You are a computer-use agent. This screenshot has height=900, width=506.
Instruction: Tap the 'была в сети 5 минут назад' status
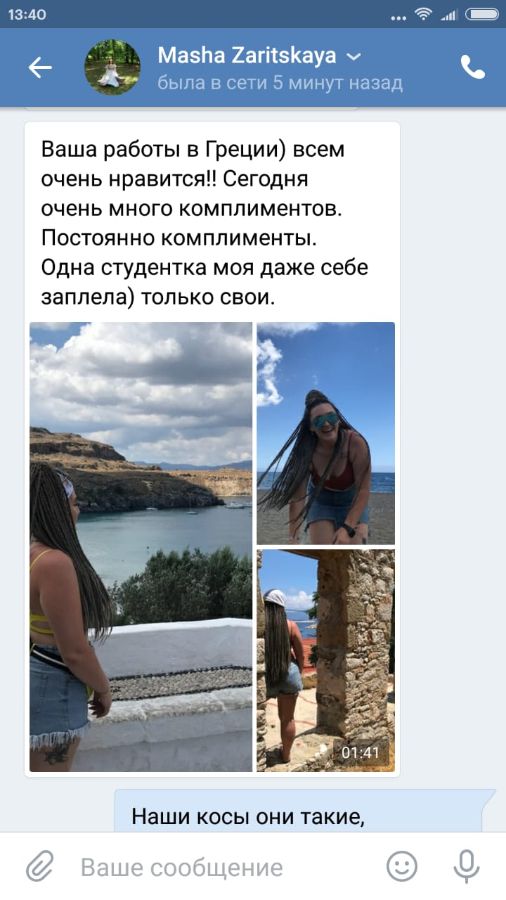pyautogui.click(x=280, y=83)
